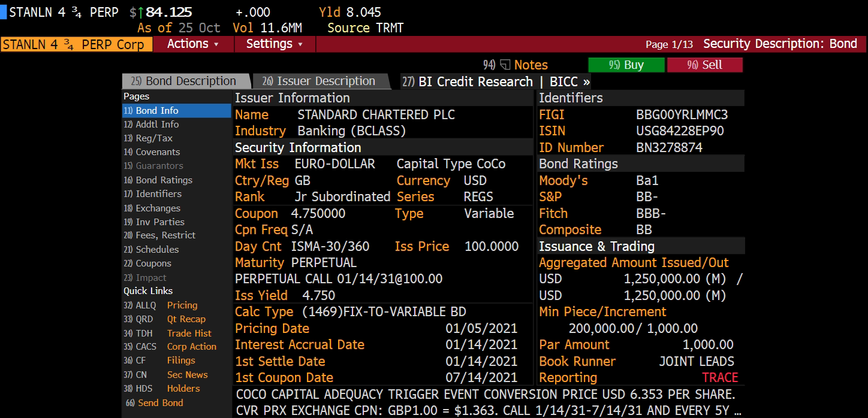Click the S&P rating BB-
Image resolution: width=868 pixels, height=418 pixels.
(x=647, y=196)
